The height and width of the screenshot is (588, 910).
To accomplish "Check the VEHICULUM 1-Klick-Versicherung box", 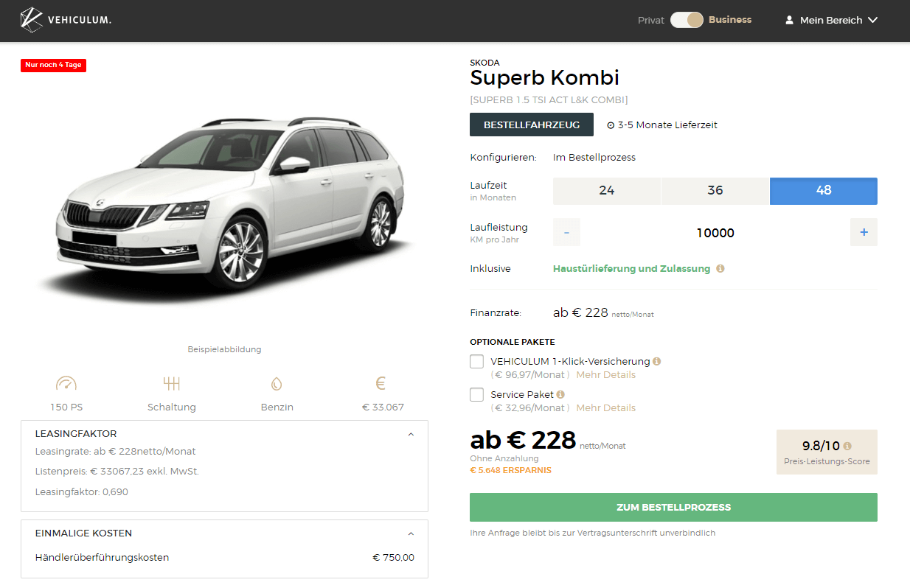I will (x=477, y=362).
